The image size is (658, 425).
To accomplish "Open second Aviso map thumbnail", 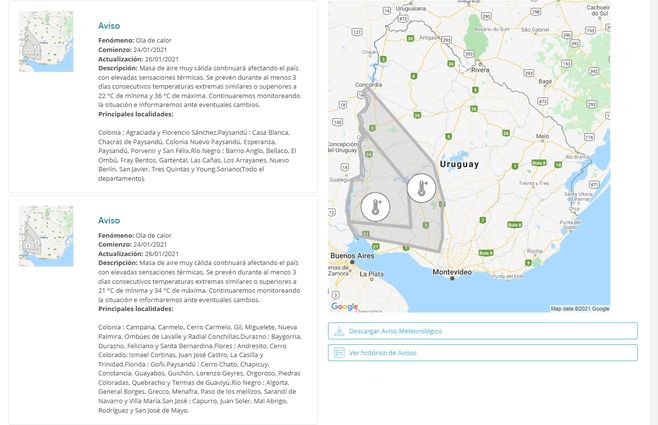I will coord(46,236).
